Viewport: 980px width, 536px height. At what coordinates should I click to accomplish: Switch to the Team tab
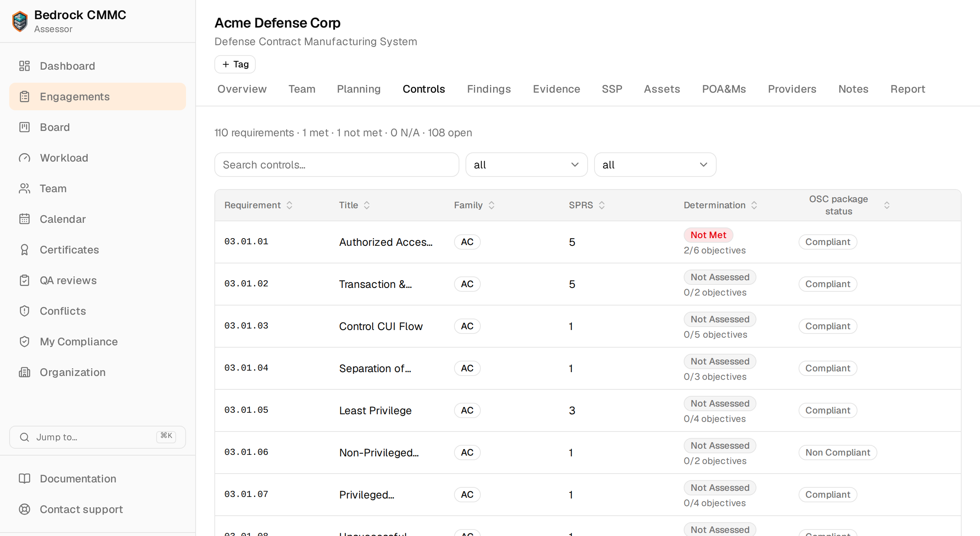tap(302, 89)
